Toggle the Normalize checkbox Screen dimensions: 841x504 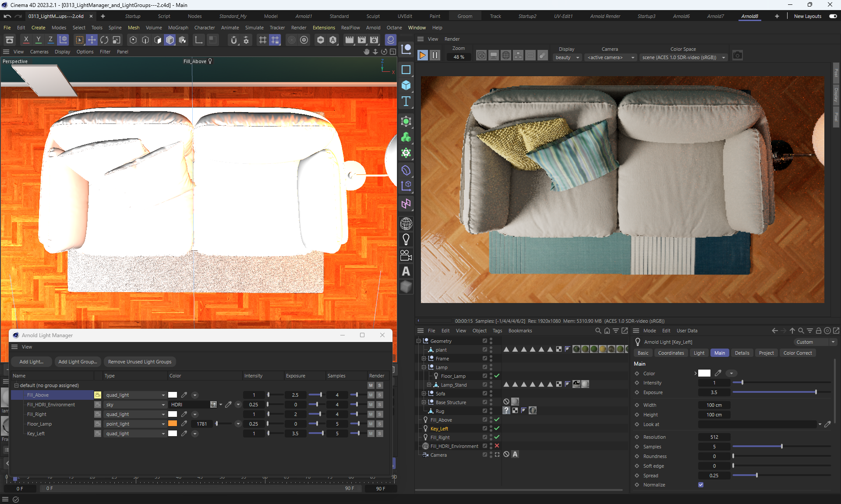pos(701,485)
